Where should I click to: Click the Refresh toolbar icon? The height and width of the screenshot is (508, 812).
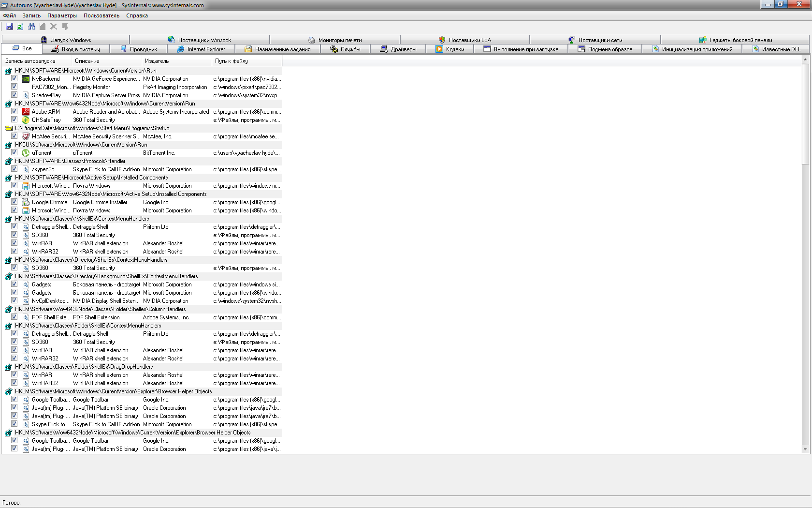click(20, 27)
